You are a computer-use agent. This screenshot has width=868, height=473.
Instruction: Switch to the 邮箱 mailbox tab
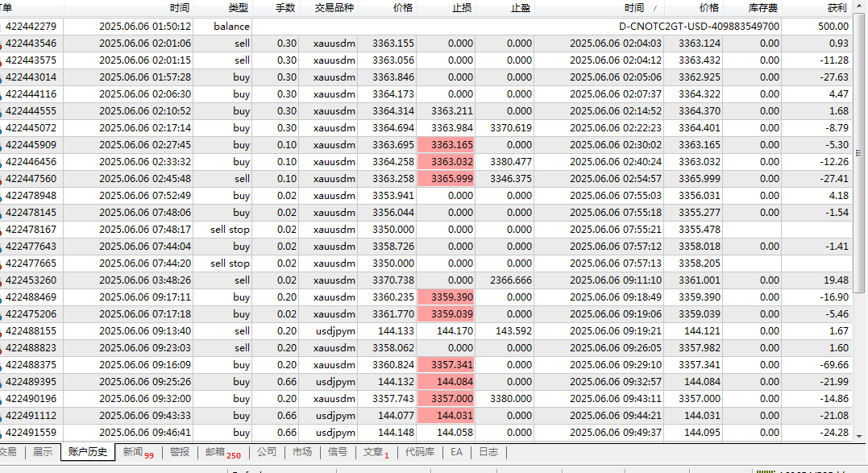coord(222,452)
